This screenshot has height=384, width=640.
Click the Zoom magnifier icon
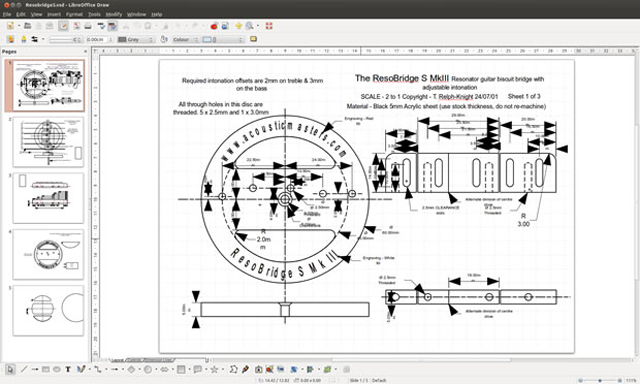249,26
